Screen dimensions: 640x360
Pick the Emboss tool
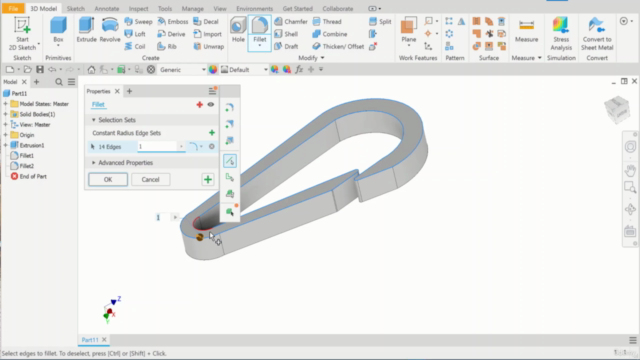(x=173, y=22)
